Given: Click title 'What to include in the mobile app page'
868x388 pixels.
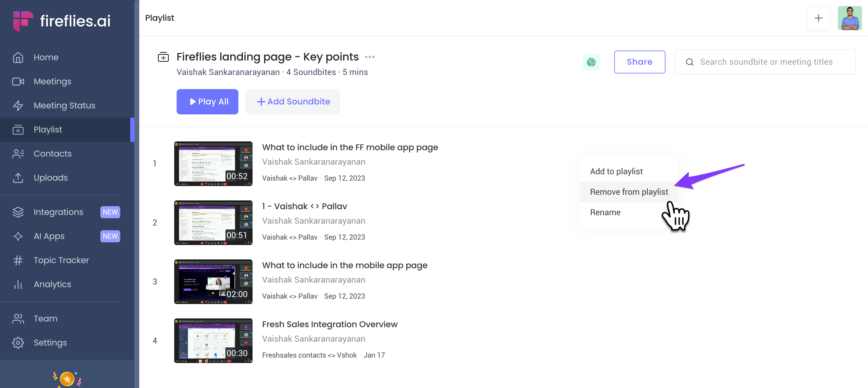Looking at the screenshot, I should pos(345,265).
